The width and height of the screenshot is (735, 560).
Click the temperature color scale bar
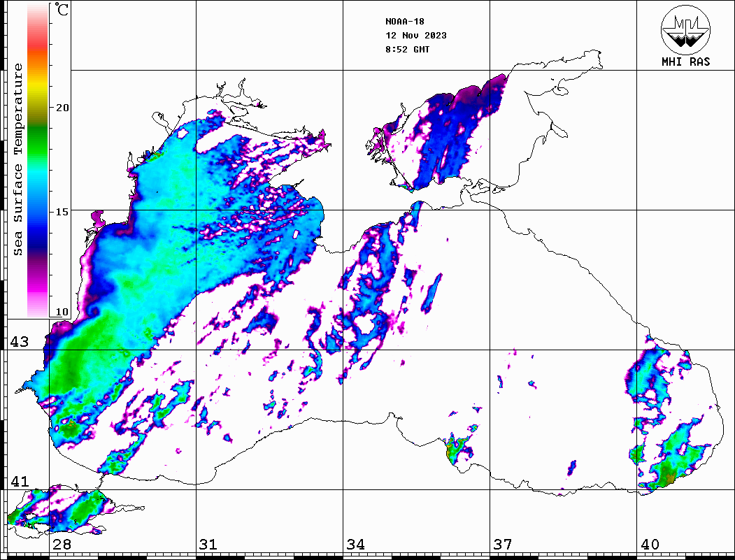click(x=38, y=160)
